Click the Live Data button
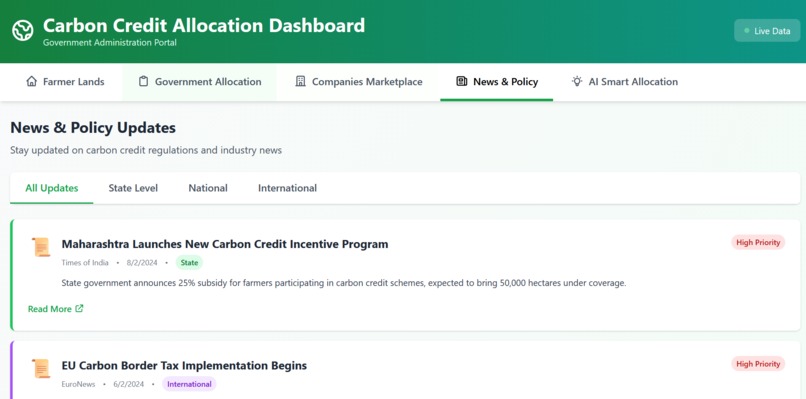This screenshot has width=806, height=399. (767, 31)
